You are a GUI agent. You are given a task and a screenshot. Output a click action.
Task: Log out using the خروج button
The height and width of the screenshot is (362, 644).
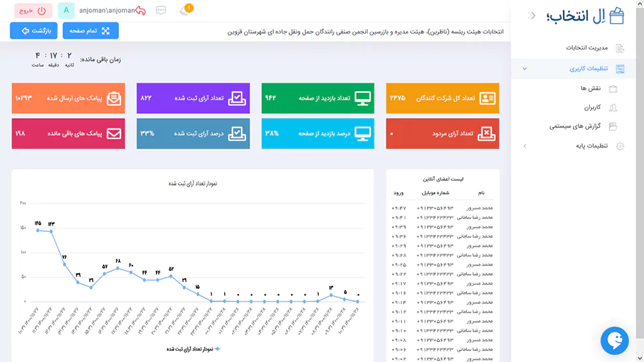pos(32,11)
